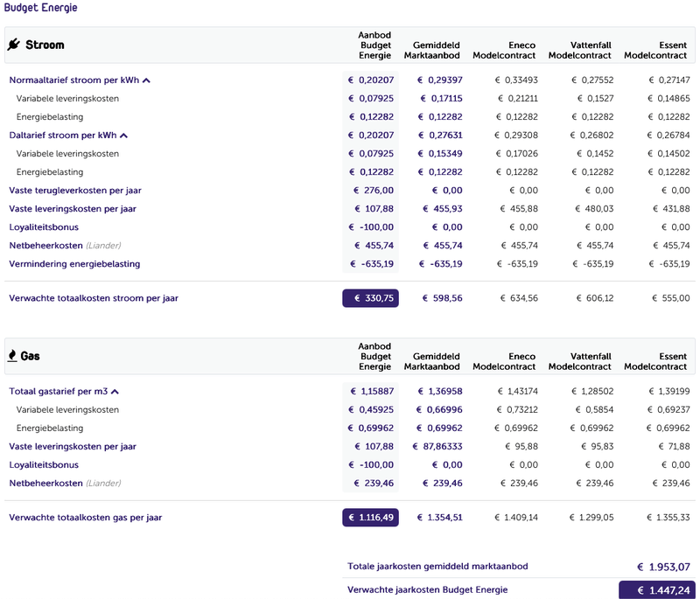Click Loyaliteitsbonus label in the Gas section

[x=44, y=465]
